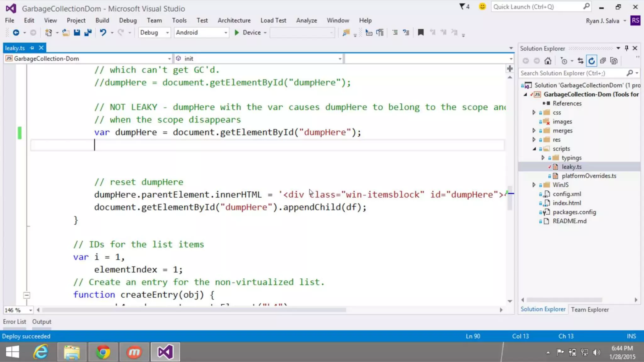Click the Show All Files icon
Screen dimensions: 644x362
614,61
